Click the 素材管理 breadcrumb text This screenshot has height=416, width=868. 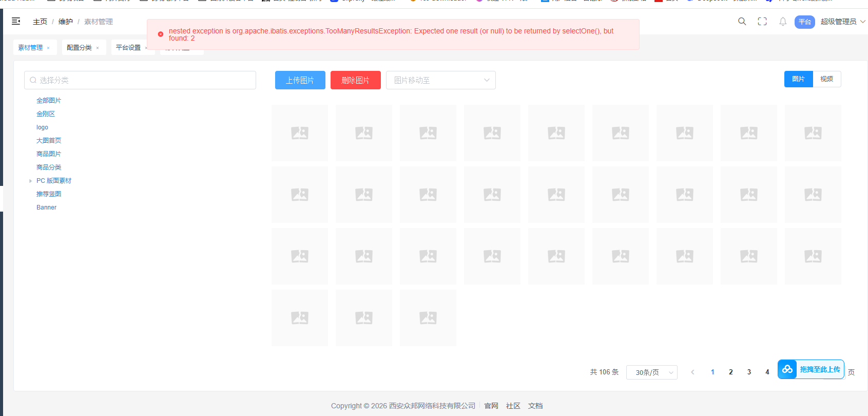99,22
